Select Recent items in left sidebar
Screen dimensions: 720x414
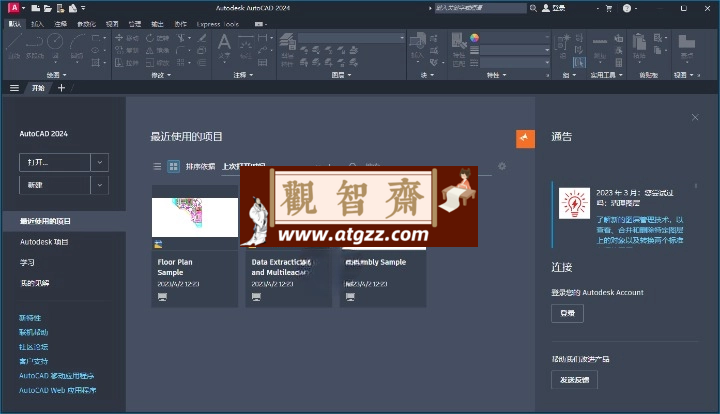pos(64,221)
